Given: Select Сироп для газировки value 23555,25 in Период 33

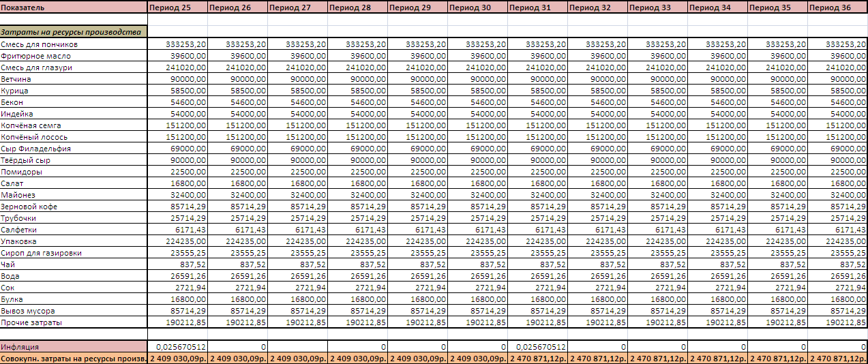Looking at the screenshot, I should click(657, 253).
